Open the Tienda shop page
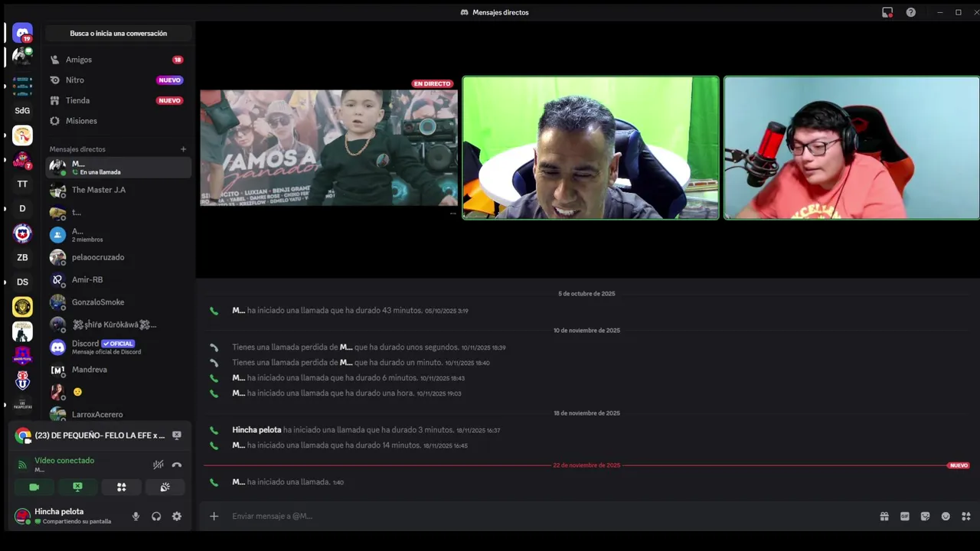Viewport: 980px width, 551px height. click(x=118, y=100)
